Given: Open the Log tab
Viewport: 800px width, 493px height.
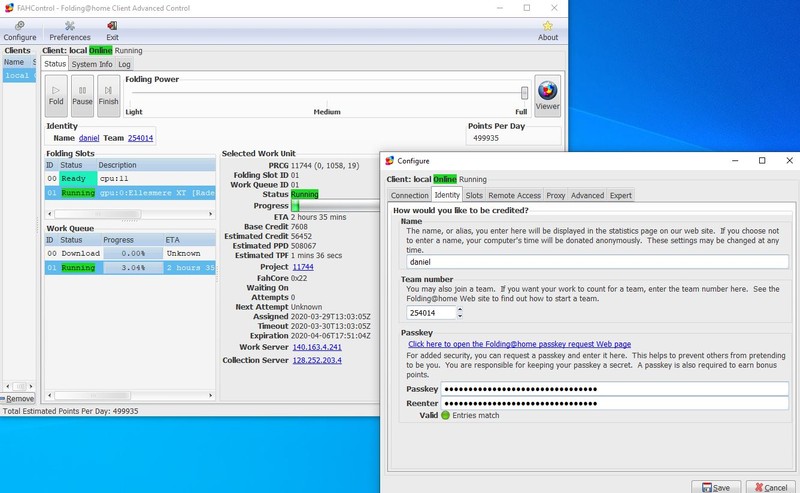Looking at the screenshot, I should click(x=124, y=64).
